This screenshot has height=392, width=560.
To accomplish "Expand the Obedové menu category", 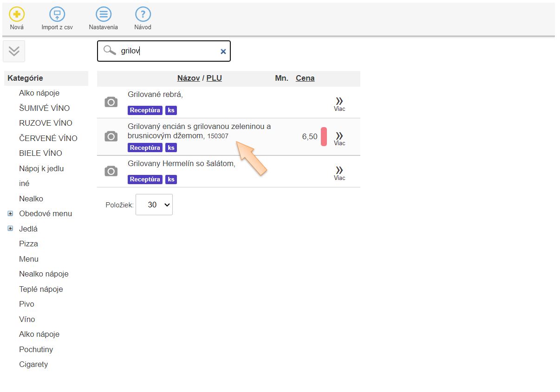I will 10,214.
